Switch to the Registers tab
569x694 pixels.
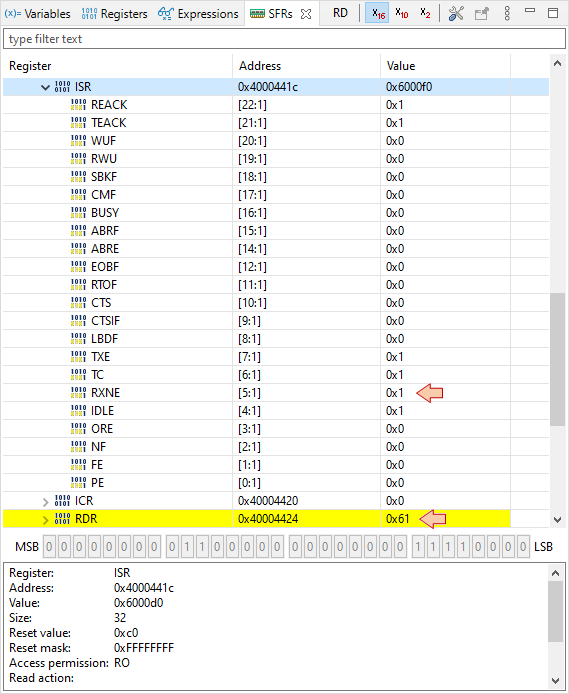(x=114, y=14)
